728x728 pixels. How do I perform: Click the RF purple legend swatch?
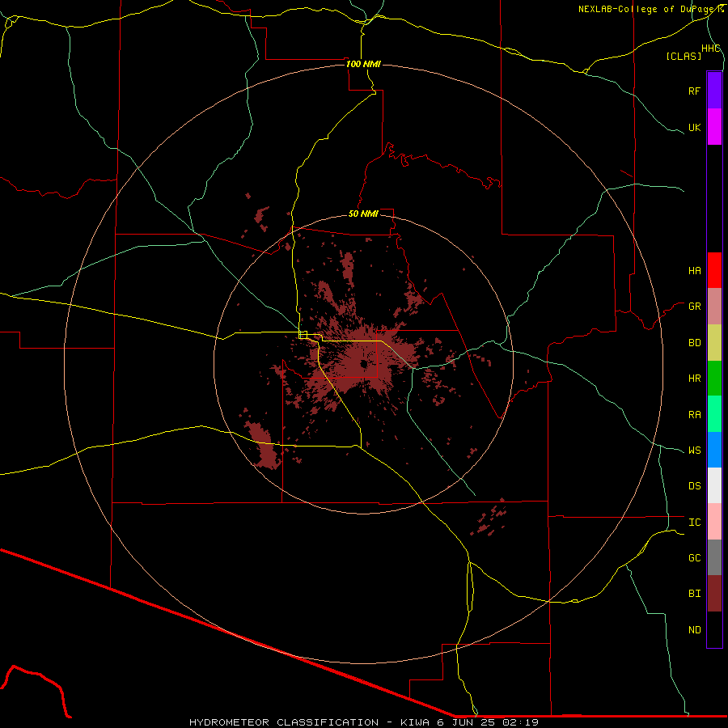(x=714, y=91)
